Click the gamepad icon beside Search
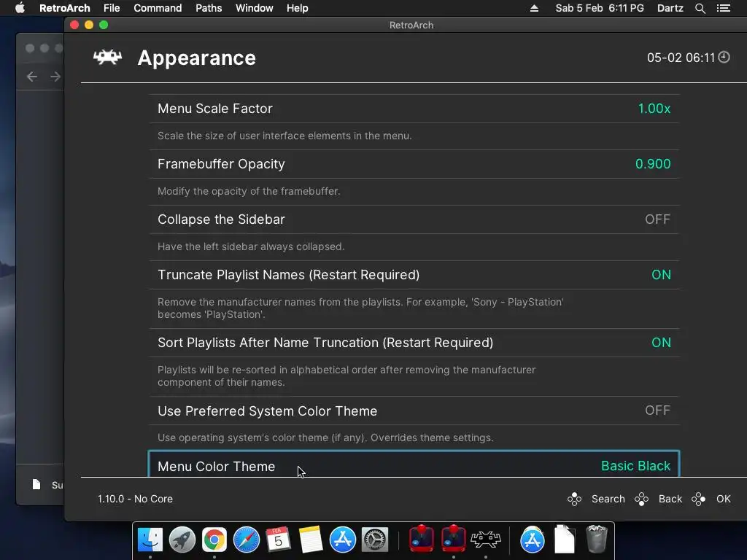This screenshot has width=747, height=560. (574, 499)
